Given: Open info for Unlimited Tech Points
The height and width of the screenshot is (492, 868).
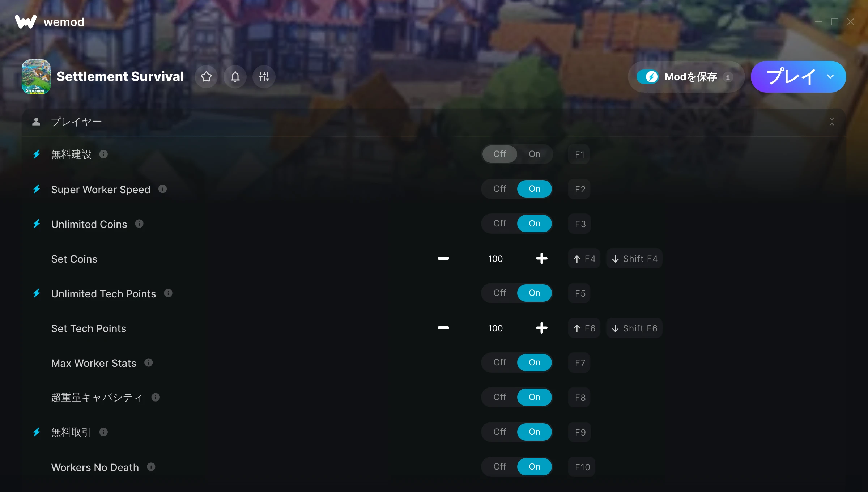Looking at the screenshot, I should tap(168, 293).
